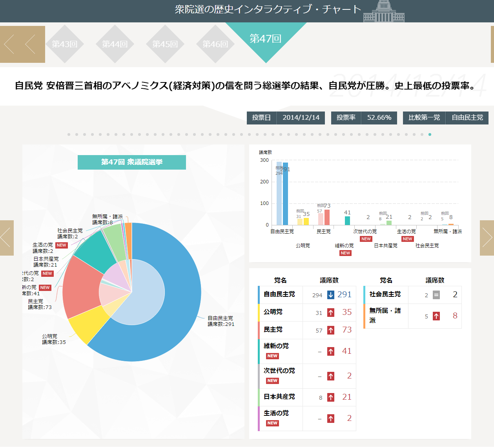Click the red up arrow in the 日本共産党 row
The width and height of the screenshot is (494, 448).
(331, 397)
